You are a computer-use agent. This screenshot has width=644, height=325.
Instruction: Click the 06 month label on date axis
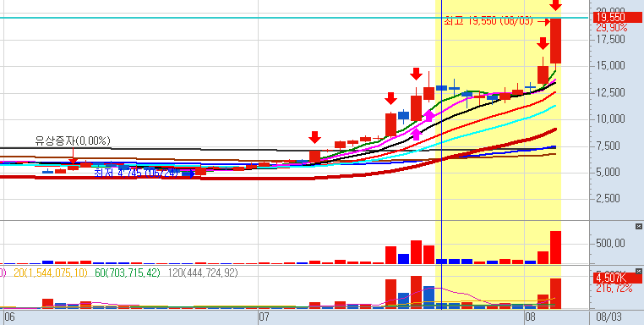(x=9, y=317)
